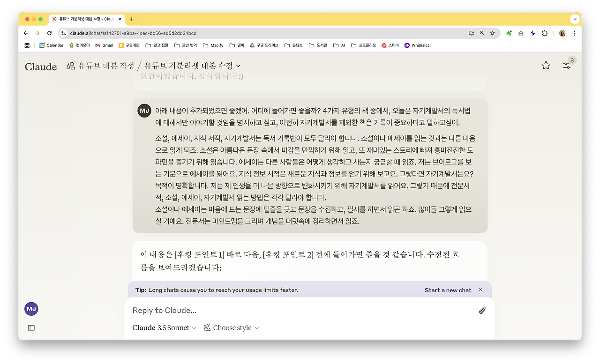Screen dimensions: 600x364
Task: Open chat settings via the sliders icon
Action: (567, 66)
